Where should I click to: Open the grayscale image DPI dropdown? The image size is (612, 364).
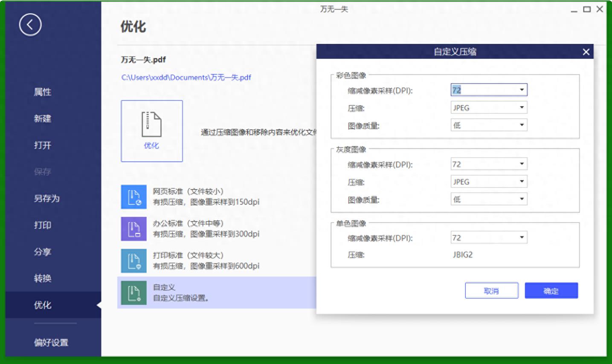point(489,164)
